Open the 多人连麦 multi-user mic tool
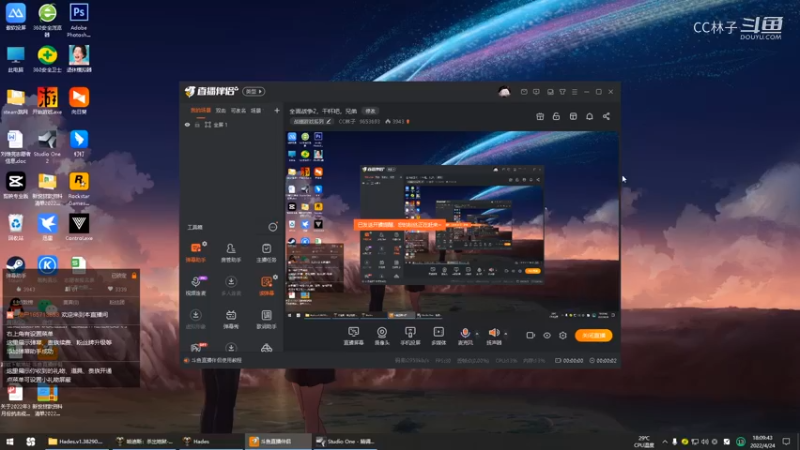 pyautogui.click(x=231, y=286)
